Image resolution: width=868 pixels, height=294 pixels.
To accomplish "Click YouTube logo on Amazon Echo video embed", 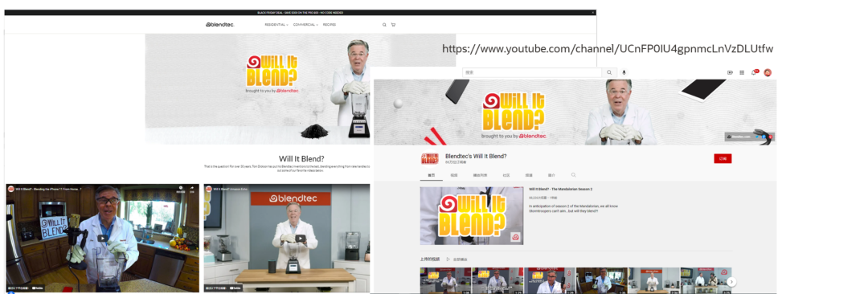I will point(235,288).
